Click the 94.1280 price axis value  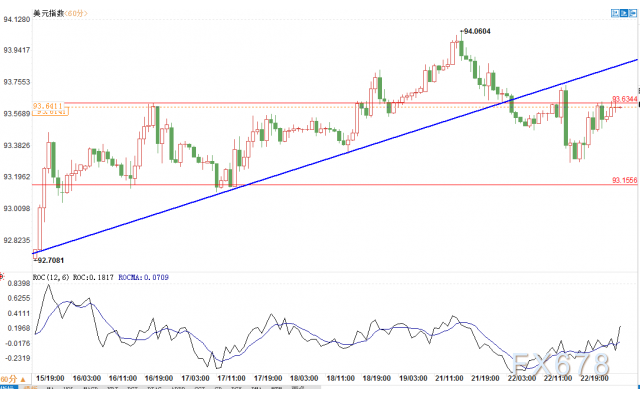pos(17,19)
